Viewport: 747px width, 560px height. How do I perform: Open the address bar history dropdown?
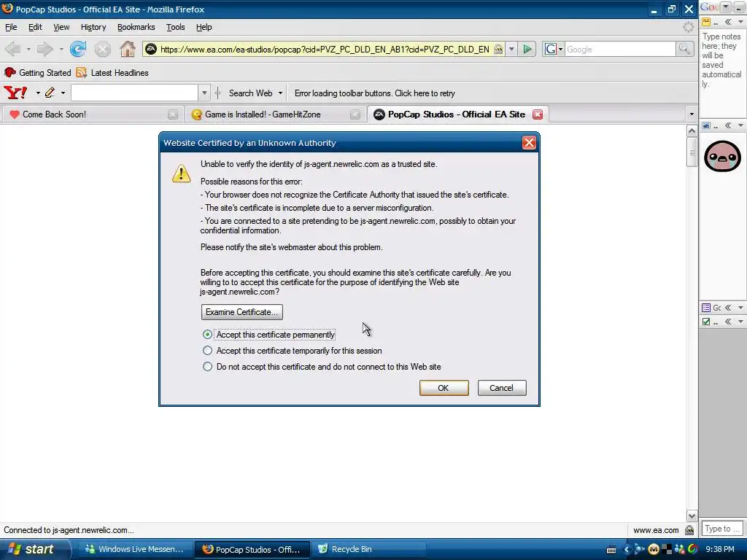[511, 49]
